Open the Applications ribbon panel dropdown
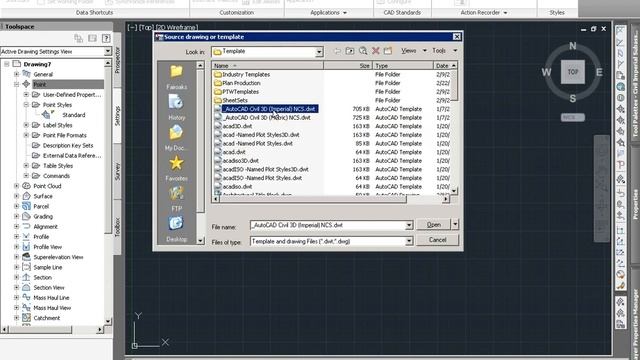The height and width of the screenshot is (360, 640). tap(329, 13)
